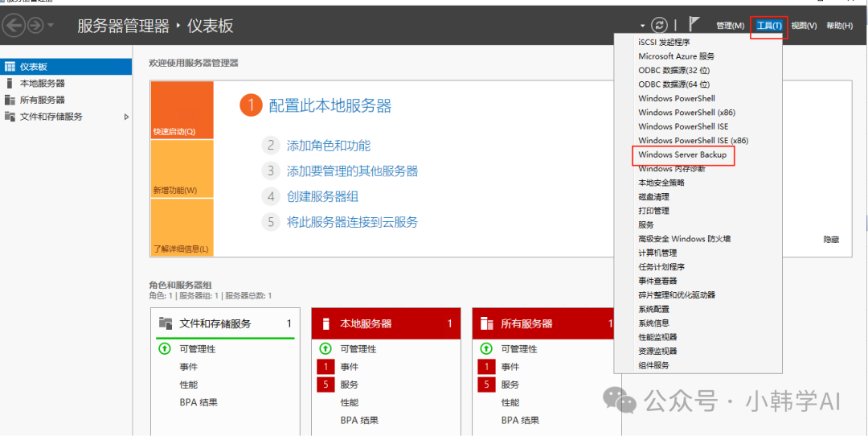The image size is (868, 436).
Task: Open 本地服务器 in the sidebar
Action: [42, 84]
